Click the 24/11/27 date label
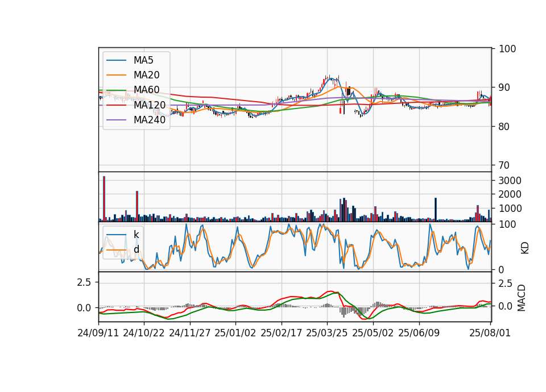 tap(190, 333)
